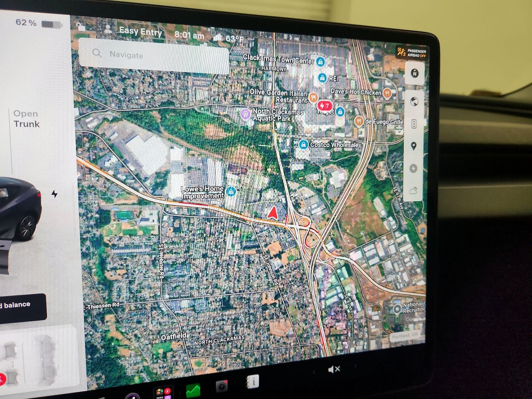Click the Navigate search field
532x399 pixels.
coord(154,56)
